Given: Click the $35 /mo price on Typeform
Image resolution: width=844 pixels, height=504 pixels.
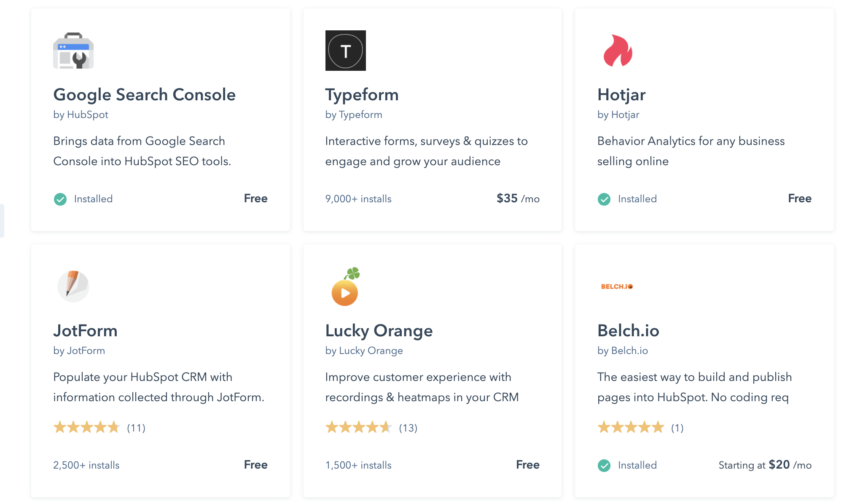Looking at the screenshot, I should 516,198.
